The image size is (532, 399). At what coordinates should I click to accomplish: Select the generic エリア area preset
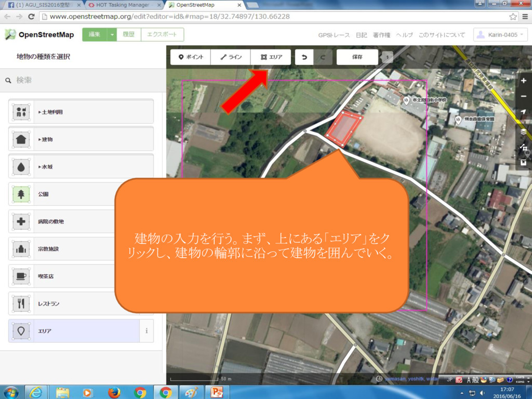click(74, 331)
